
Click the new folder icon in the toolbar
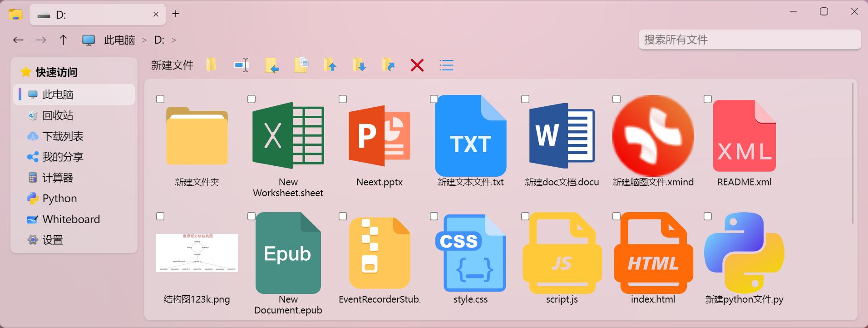click(x=211, y=65)
